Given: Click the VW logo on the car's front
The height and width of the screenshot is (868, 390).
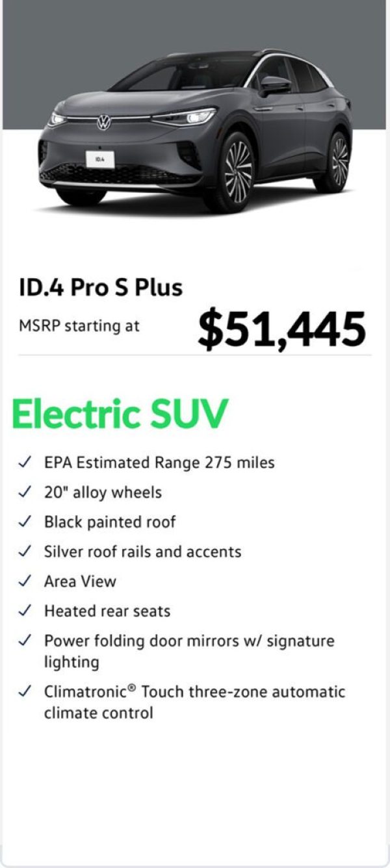Looking at the screenshot, I should coord(104,121).
